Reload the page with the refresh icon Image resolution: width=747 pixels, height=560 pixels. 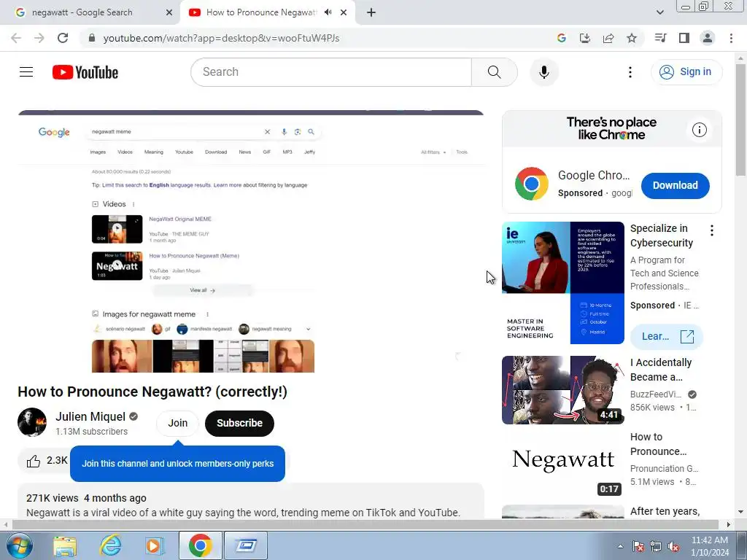(x=63, y=38)
